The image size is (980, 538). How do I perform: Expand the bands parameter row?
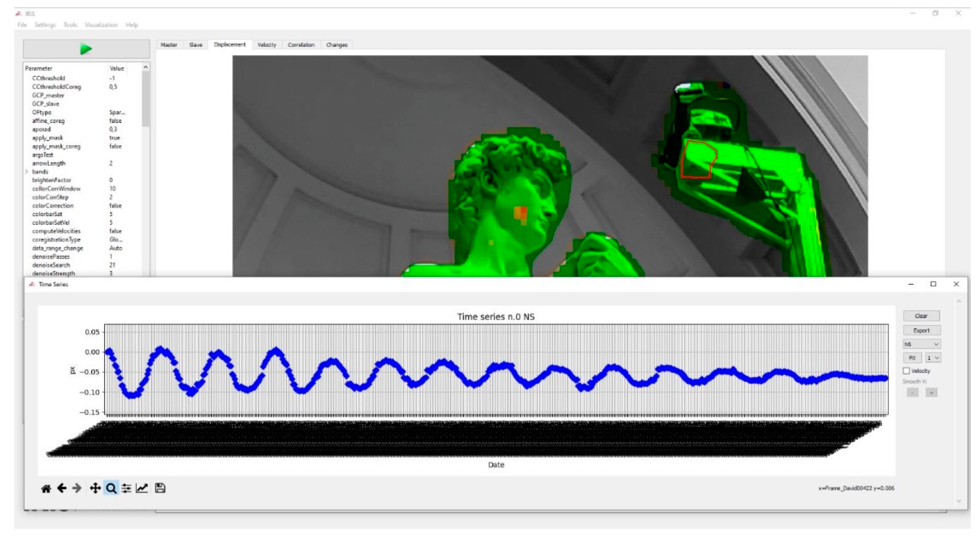[27, 172]
